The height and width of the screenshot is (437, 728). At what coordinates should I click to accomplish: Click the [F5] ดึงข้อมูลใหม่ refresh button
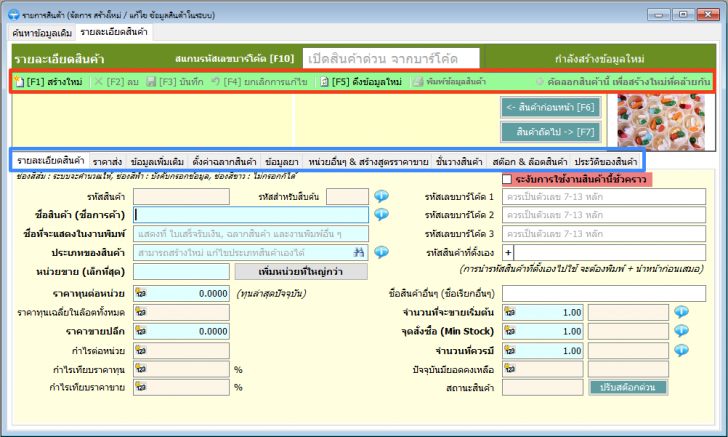361,82
